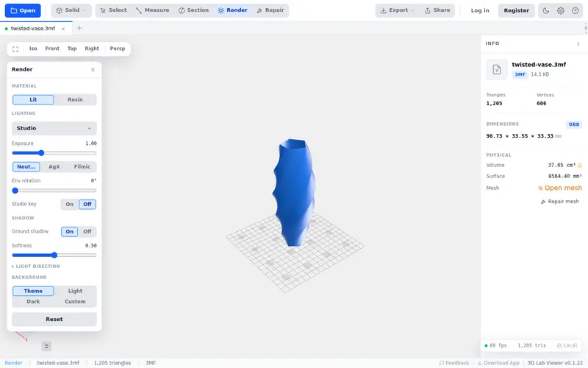Switch to the twisted-vase.3mf tab

pos(32,29)
